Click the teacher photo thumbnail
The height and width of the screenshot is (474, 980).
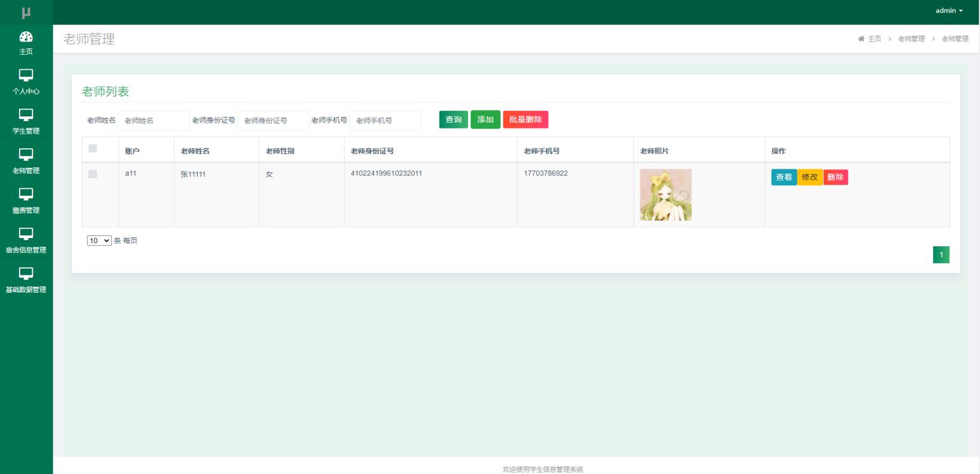click(666, 195)
